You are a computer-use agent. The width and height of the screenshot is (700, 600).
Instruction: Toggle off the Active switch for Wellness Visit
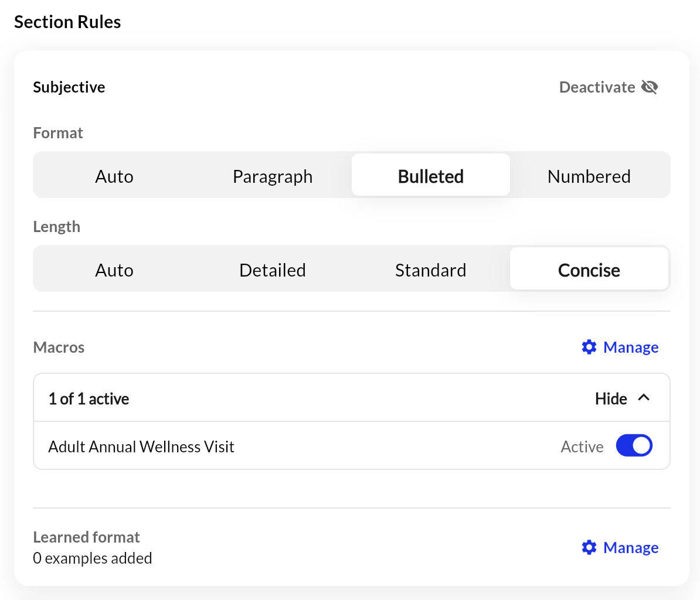(634, 446)
